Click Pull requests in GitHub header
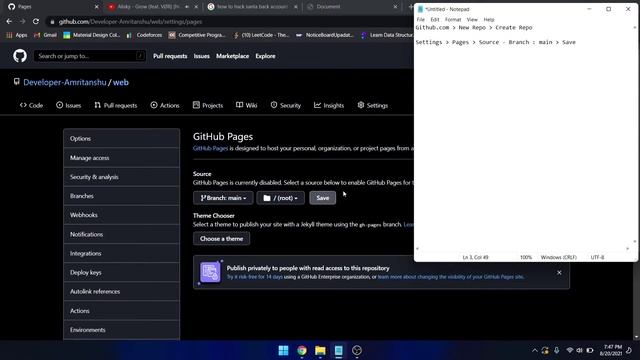The image size is (640, 360). (x=170, y=56)
